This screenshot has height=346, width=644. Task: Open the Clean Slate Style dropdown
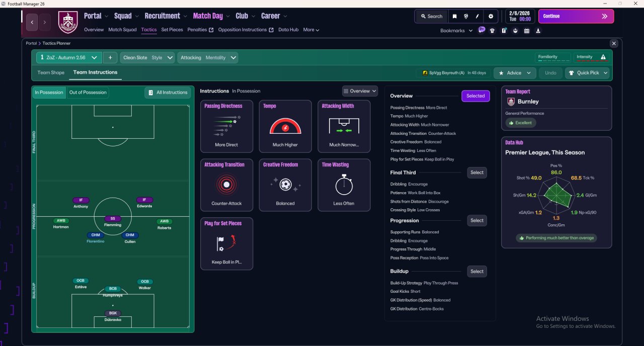point(148,57)
